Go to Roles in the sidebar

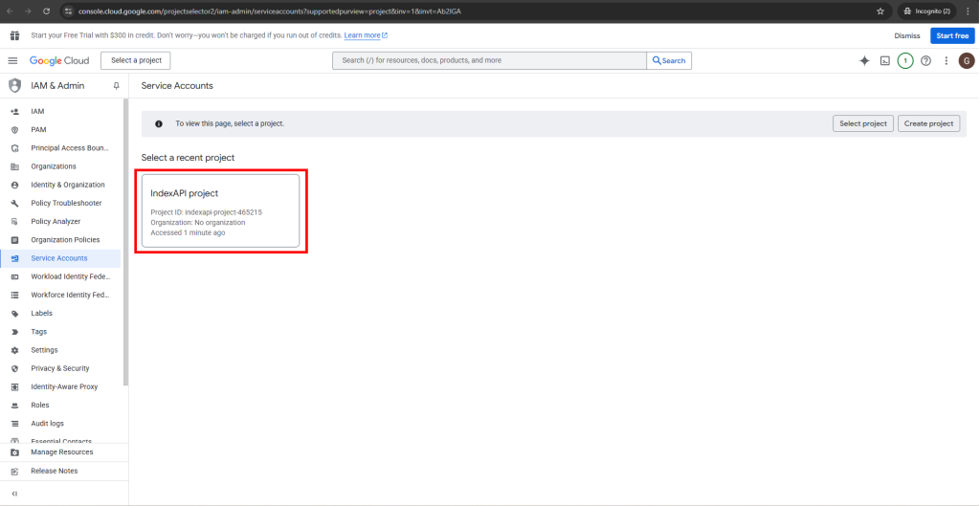(40, 405)
